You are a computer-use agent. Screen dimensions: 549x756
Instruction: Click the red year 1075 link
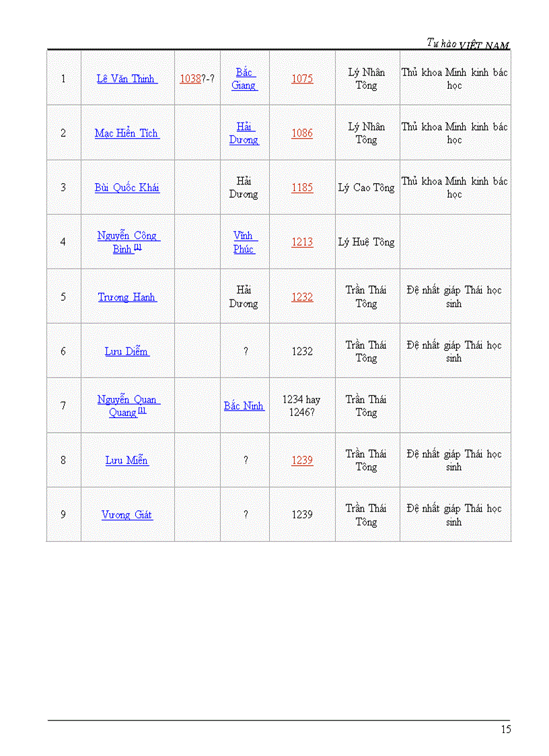tap(302, 79)
